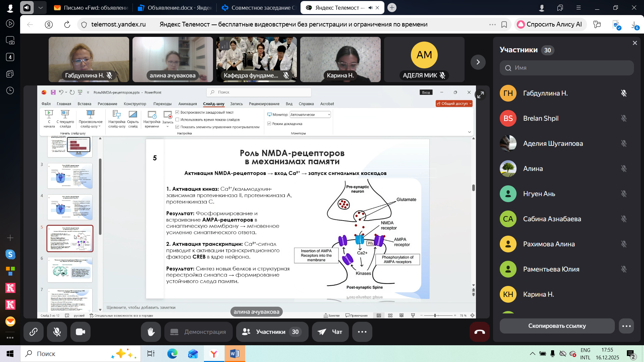Expand shared presentation to fullscreen

point(481,95)
